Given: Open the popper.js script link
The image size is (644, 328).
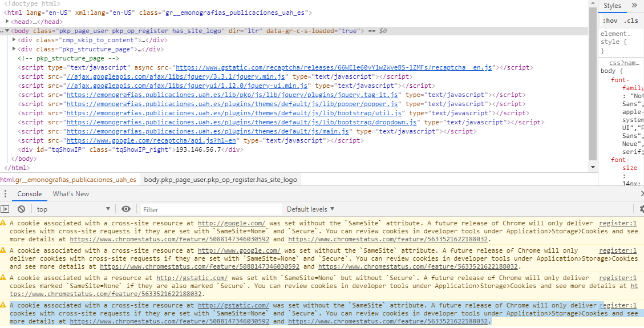Looking at the screenshot, I should coord(232,104).
